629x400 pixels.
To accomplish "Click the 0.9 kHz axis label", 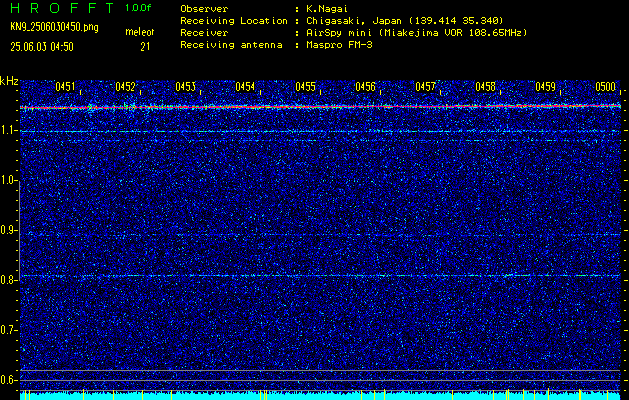I will [x=8, y=230].
